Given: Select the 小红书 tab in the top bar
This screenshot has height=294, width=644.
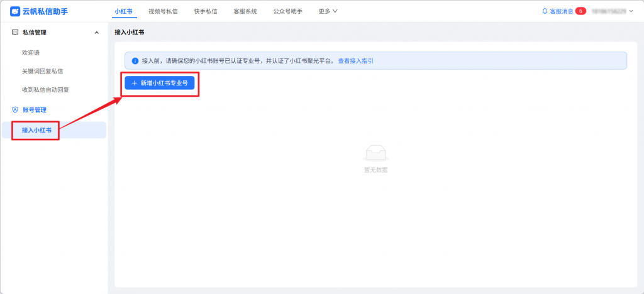Looking at the screenshot, I should click(124, 11).
